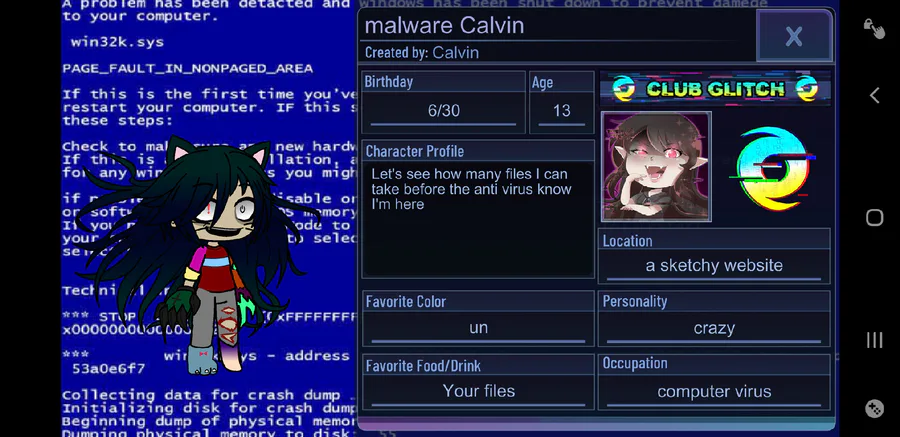
Task: Edit the Age field showing 13
Action: (x=561, y=110)
